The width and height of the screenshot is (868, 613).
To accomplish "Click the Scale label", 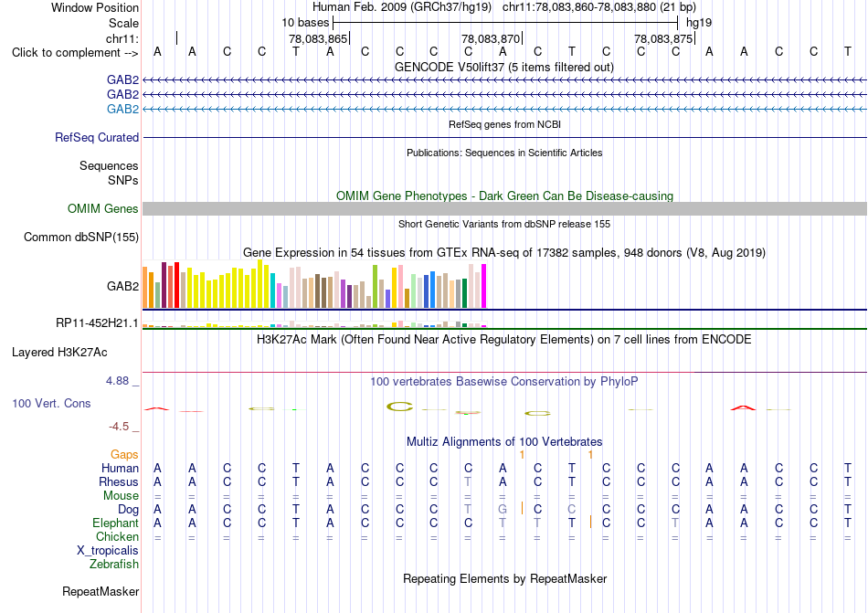I will tap(123, 23).
